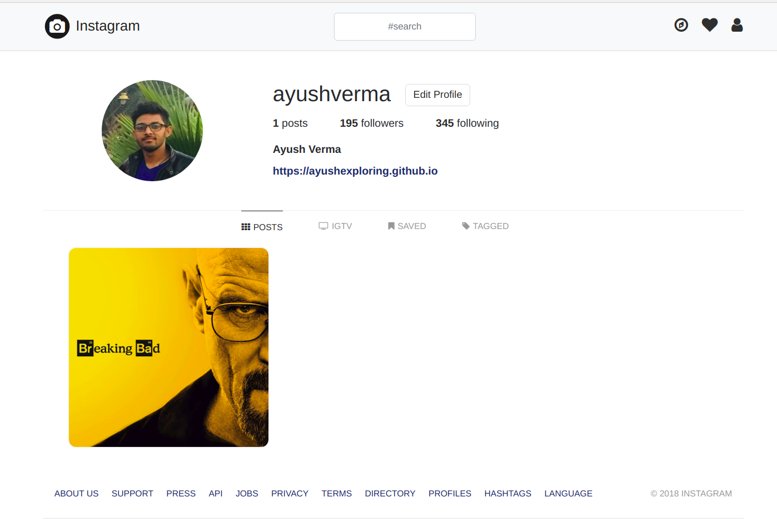Open the LANGUAGE footer link
777x532 pixels.
[x=569, y=494]
